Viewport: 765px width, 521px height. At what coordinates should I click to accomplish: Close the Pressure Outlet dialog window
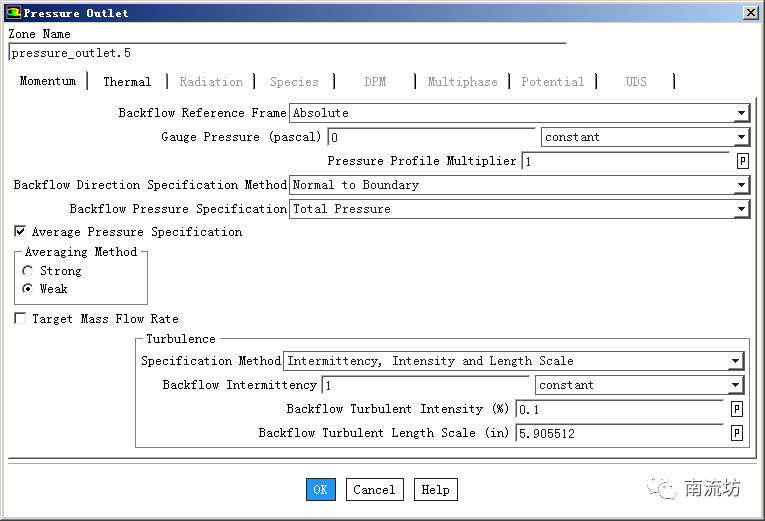(x=750, y=13)
